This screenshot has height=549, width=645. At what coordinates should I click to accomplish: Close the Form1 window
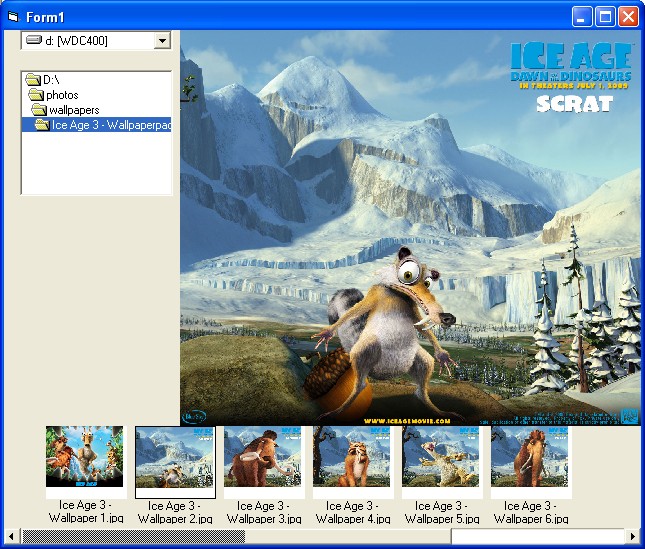[628, 16]
